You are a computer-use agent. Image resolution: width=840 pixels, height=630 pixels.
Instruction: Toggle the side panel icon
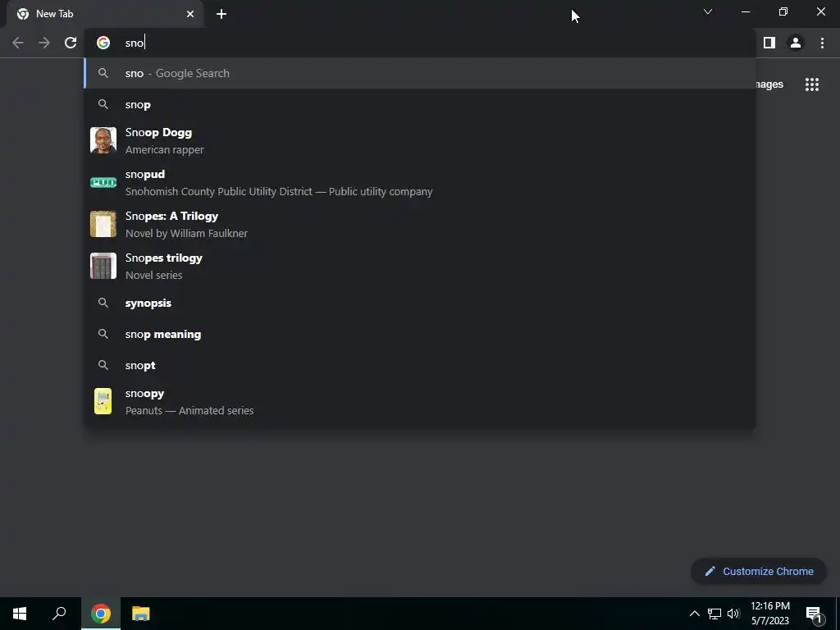769,43
